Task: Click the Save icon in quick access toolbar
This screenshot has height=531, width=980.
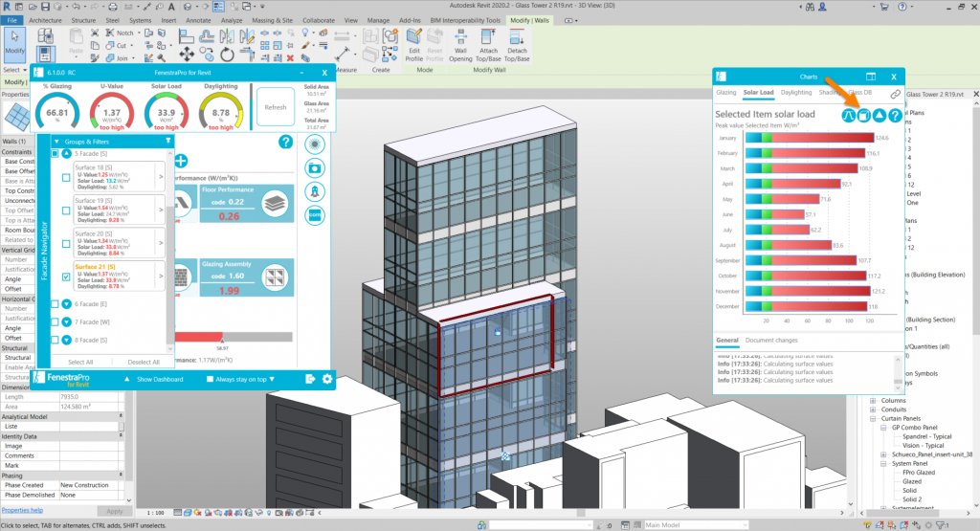Action: pyautogui.click(x=45, y=7)
